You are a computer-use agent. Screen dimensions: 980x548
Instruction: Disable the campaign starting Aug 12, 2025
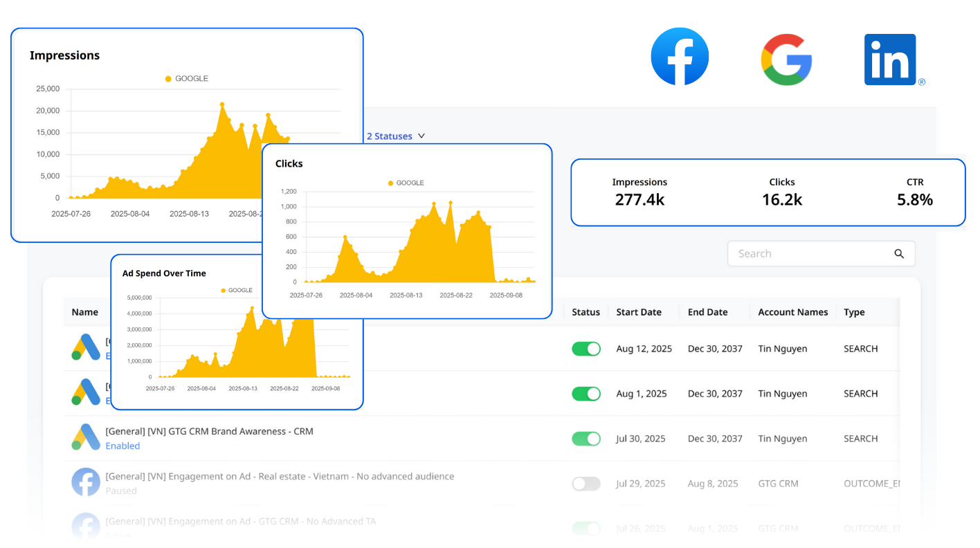586,349
